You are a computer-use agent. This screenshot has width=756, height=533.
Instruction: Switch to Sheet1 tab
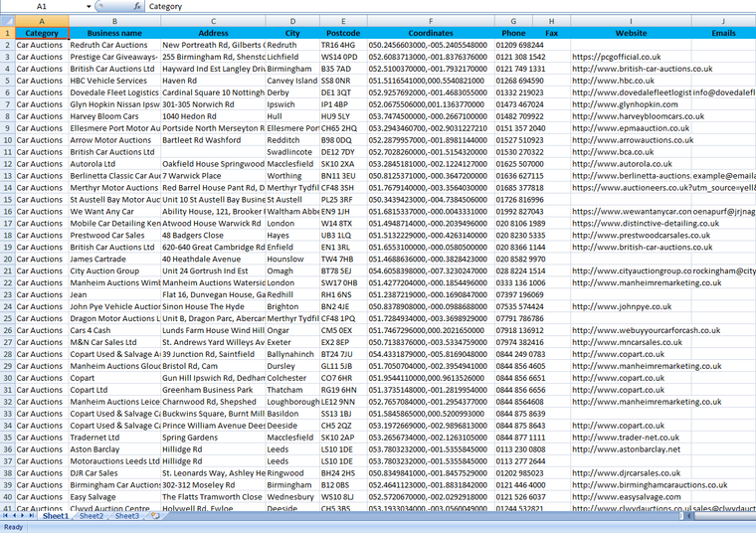[56, 516]
